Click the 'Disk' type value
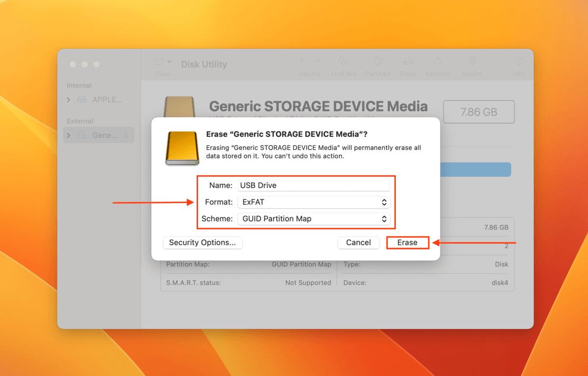The image size is (588, 376). pos(502,264)
